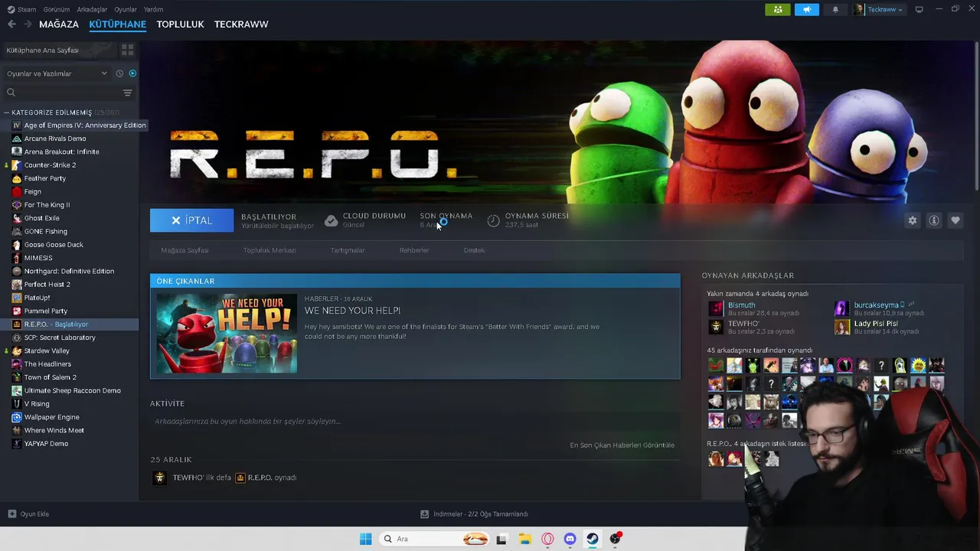The height and width of the screenshot is (551, 980).
Task: Toggle the ready-to-play filter icon
Action: point(132,73)
